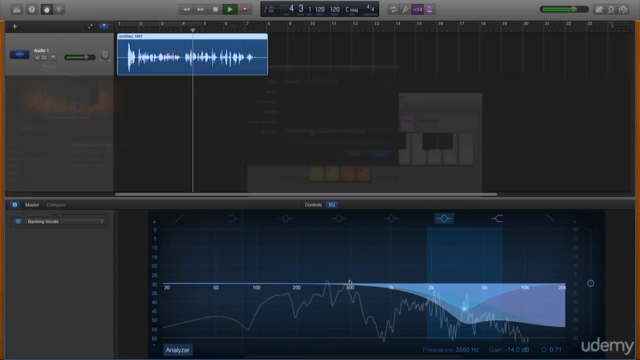Click the playhead marker in the ruler
The width and height of the screenshot is (640, 360).
[x=193, y=30]
